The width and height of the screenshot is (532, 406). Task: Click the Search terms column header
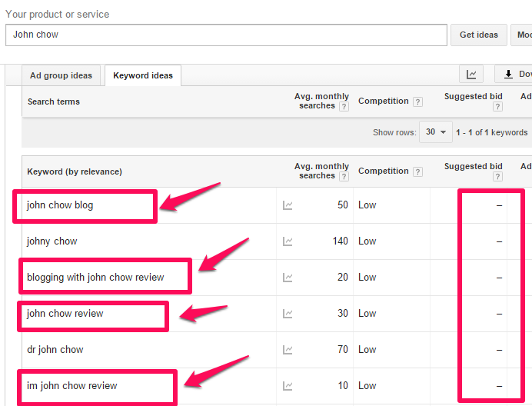point(54,101)
